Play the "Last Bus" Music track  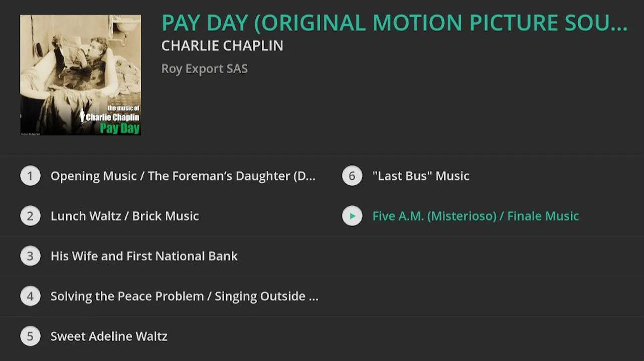click(x=421, y=176)
